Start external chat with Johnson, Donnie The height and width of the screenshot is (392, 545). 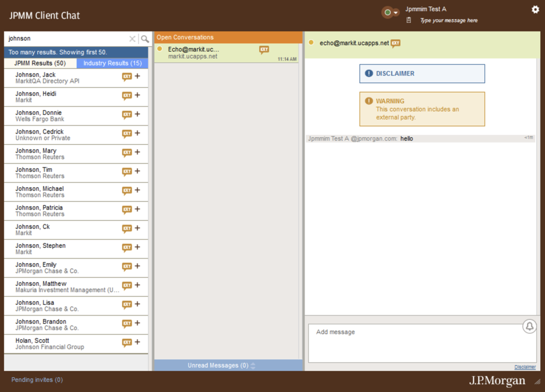click(x=127, y=115)
